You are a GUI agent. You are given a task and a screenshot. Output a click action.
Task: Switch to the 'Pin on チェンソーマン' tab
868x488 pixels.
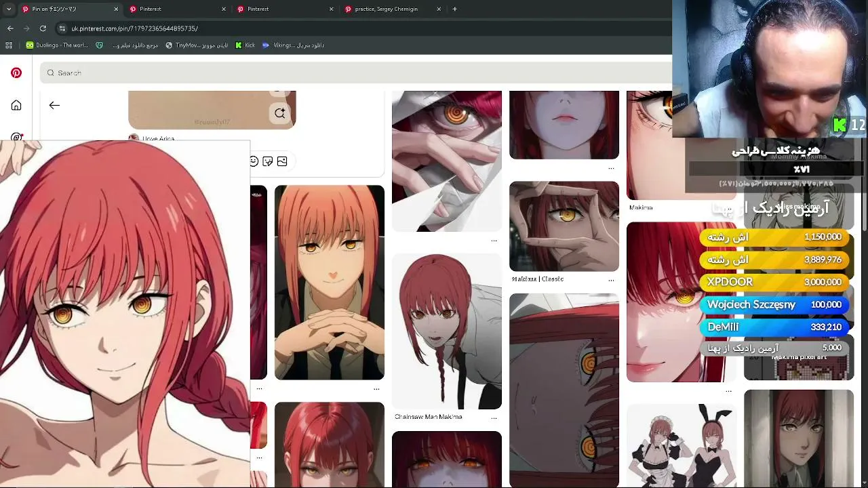click(x=70, y=9)
